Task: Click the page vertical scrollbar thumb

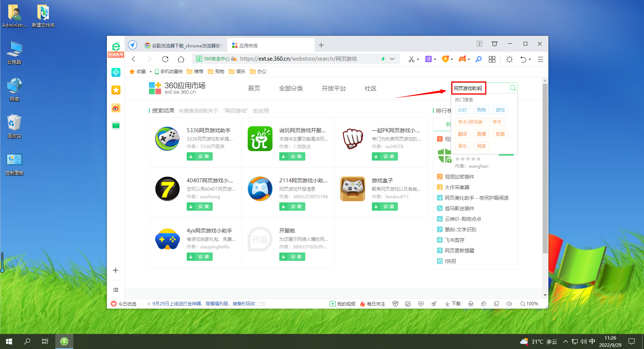Action: 545,168
